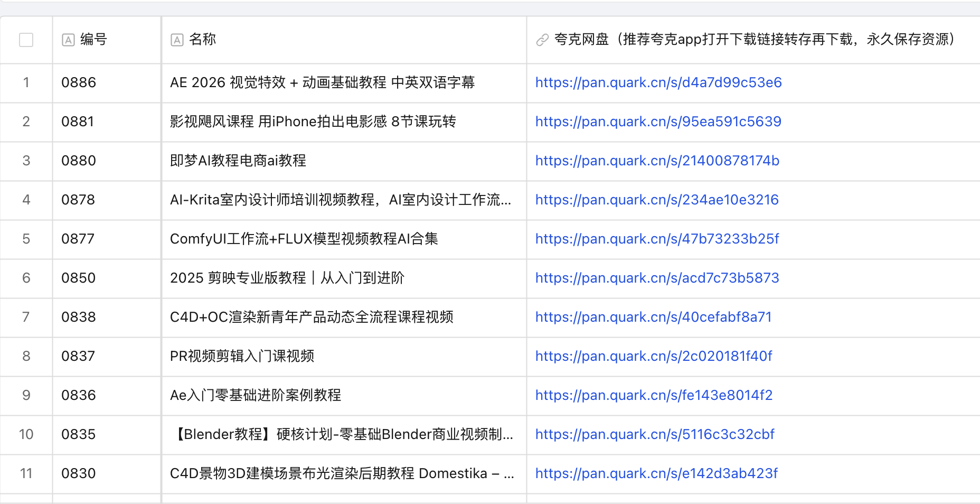Viewport: 980px width, 504px height.
Task: Select row number 11 of 0830
Action: click(x=26, y=473)
